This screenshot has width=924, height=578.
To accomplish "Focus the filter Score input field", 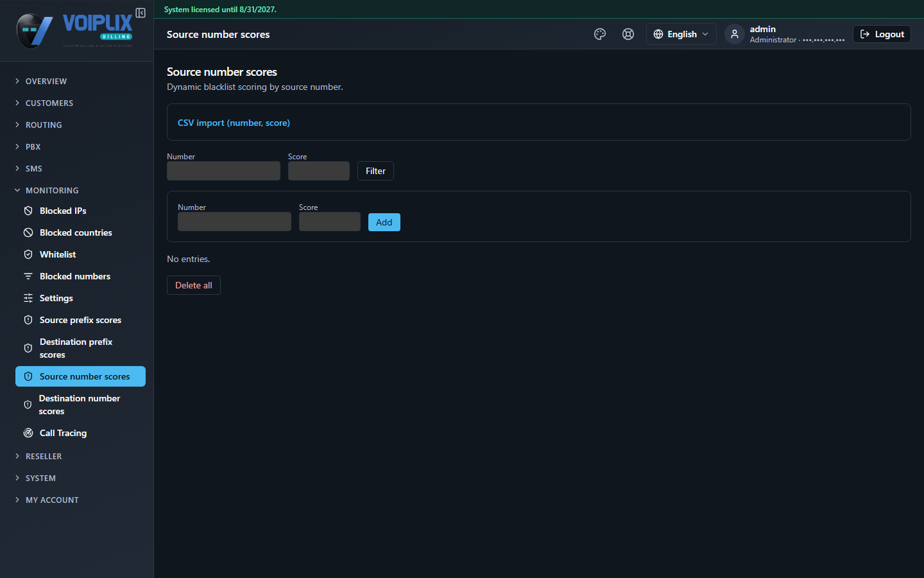I will pos(319,171).
